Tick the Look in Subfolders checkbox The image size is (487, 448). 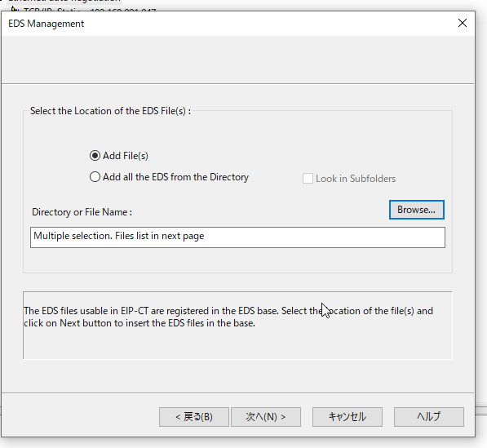[308, 179]
